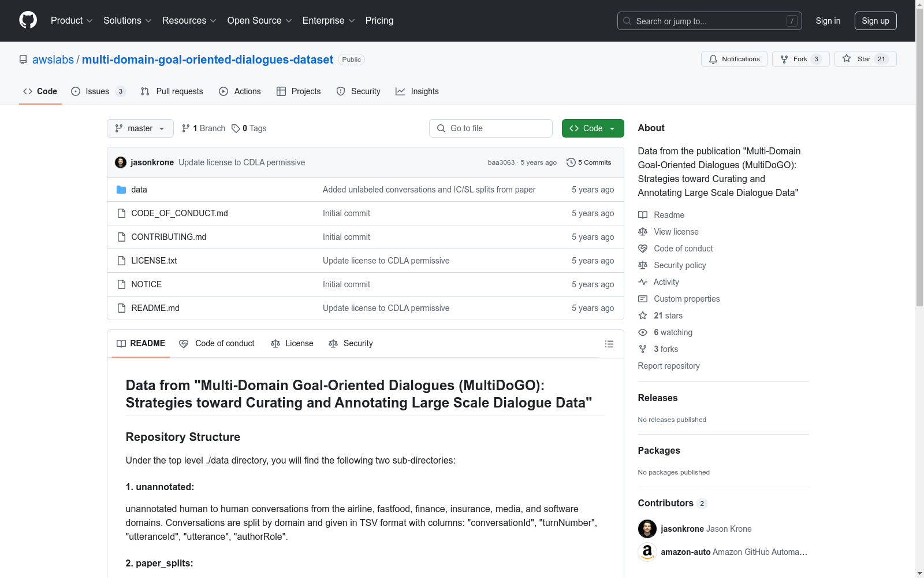The width and height of the screenshot is (924, 578).
Task: Expand the Enterprise menu
Action: (329, 21)
